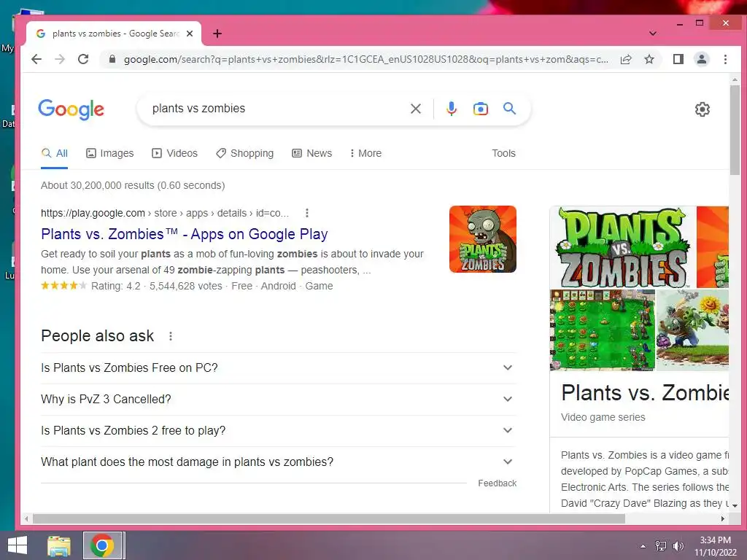Screen dimensions: 747x560
Task: Open the three-dot menu beside the result URL
Action: 307,213
